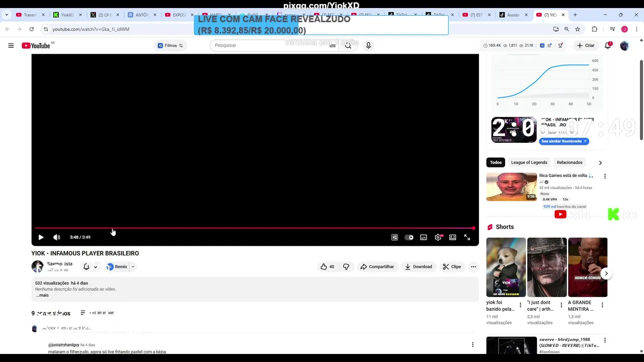Open the 'yiok foi banido pela' short

pos(506,267)
